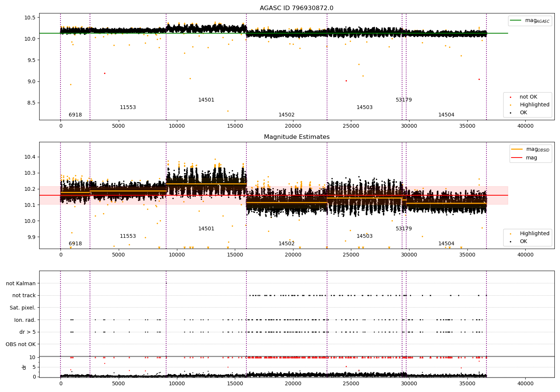Click obsid label 14502 in Magnitude Estimates plot

286,244
